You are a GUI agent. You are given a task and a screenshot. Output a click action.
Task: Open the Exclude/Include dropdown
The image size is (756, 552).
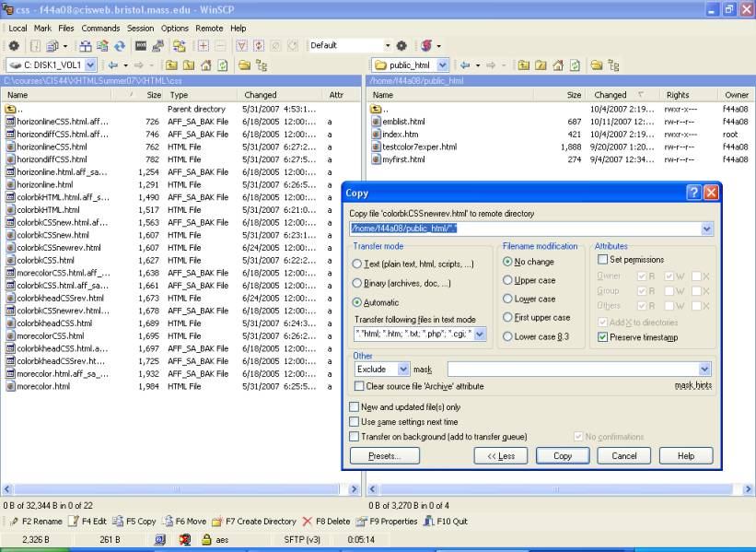pos(403,370)
